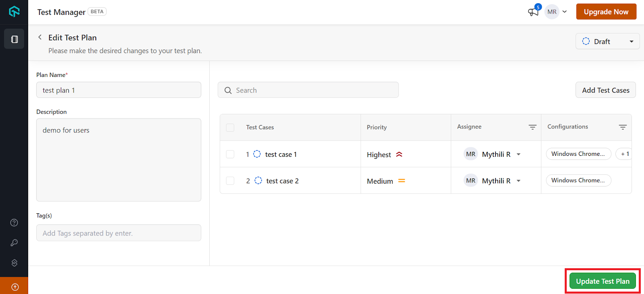Click the 'test case 1' name
This screenshot has height=294, width=644.
(281, 154)
